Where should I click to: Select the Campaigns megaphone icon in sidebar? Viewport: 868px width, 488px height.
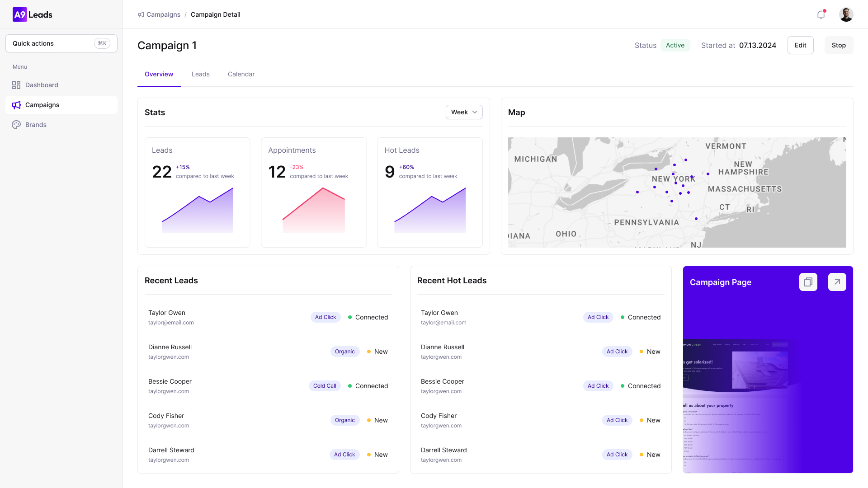(x=16, y=105)
